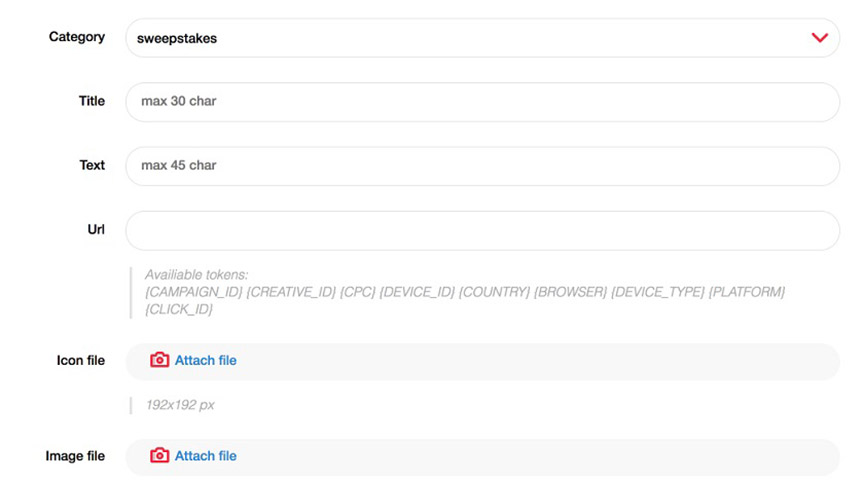
Task: Click the {COUNTRY} token text
Action: pyautogui.click(x=494, y=292)
